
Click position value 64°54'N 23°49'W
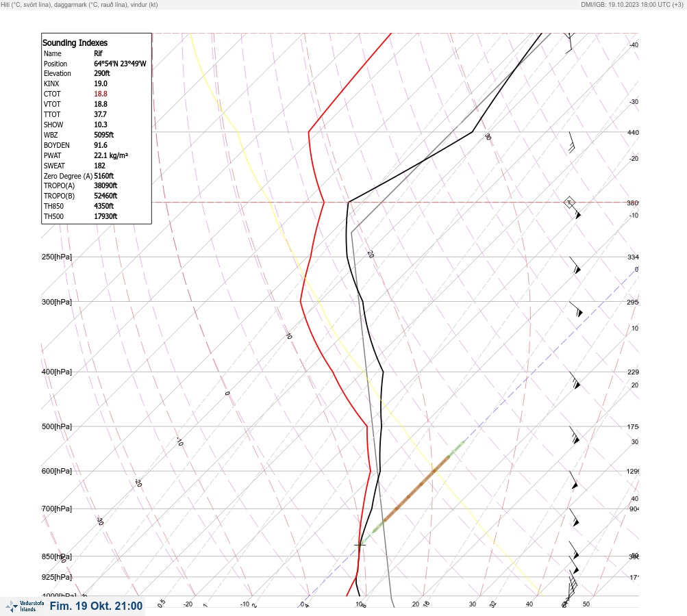(120, 64)
